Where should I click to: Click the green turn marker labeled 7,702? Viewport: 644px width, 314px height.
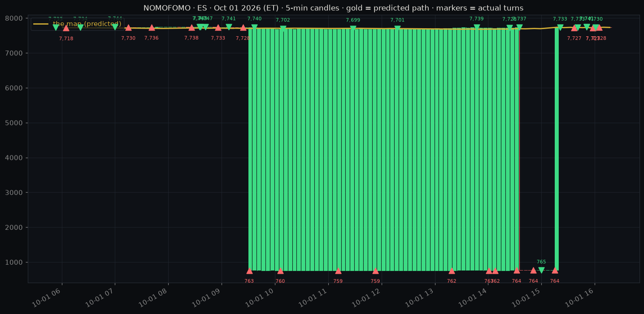[283, 29]
